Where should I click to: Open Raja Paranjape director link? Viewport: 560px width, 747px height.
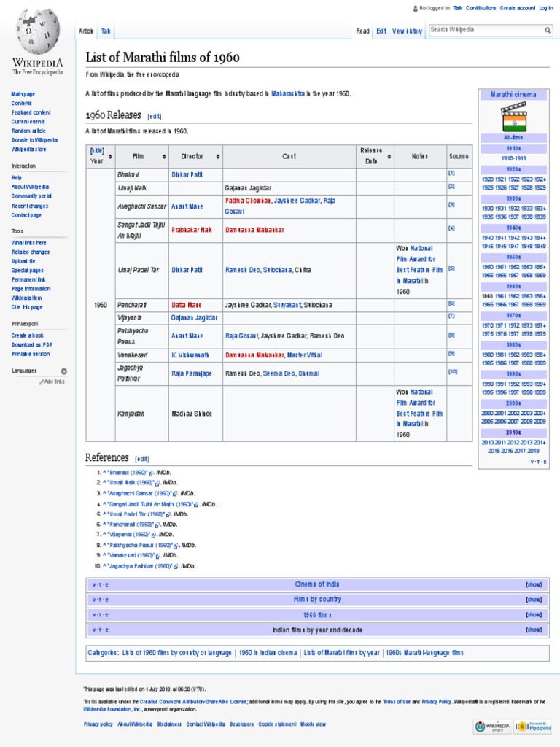pos(192,374)
